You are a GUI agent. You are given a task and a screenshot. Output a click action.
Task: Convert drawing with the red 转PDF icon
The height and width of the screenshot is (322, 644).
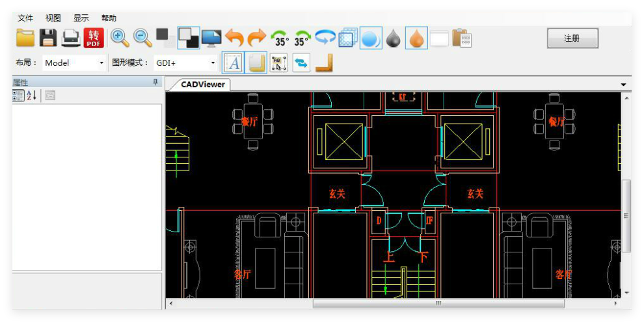pyautogui.click(x=94, y=38)
